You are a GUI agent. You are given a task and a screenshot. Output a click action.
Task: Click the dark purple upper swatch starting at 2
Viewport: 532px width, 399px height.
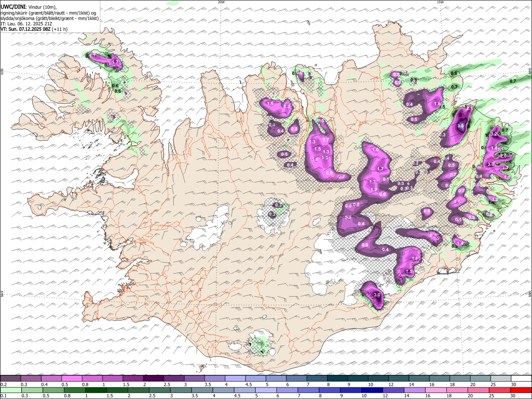pos(153,378)
